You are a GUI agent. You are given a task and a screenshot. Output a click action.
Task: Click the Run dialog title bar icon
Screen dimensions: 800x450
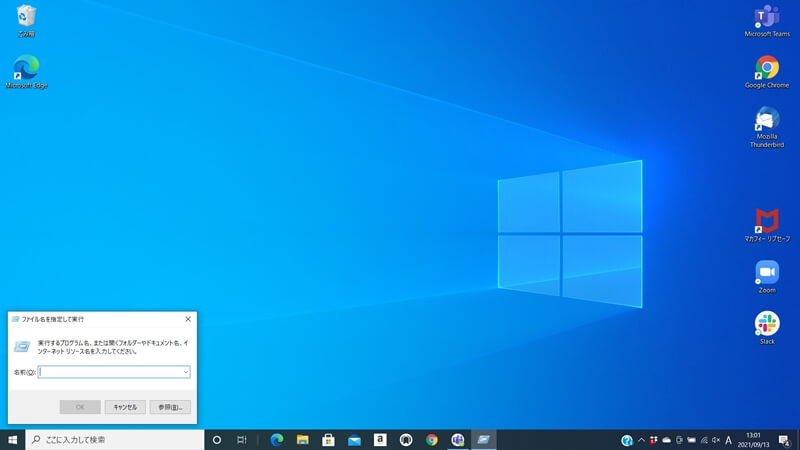pyautogui.click(x=16, y=319)
